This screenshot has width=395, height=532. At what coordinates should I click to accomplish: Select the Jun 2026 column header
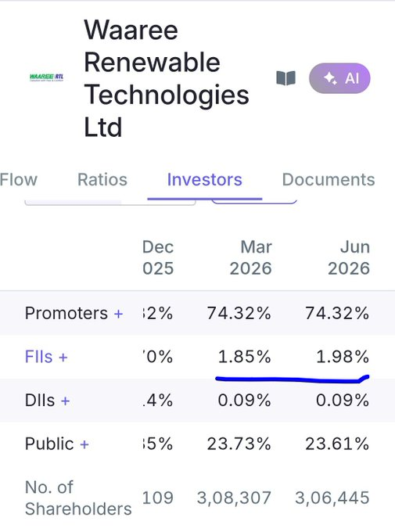point(349,257)
